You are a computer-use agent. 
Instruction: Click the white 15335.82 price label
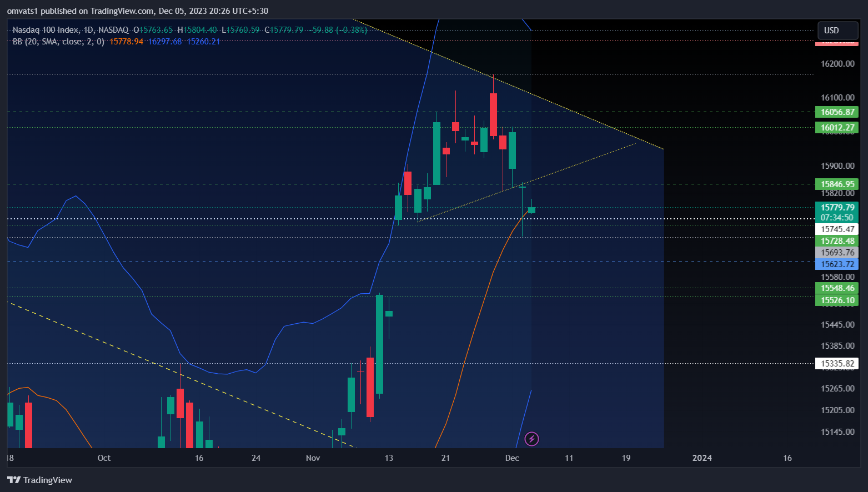pyautogui.click(x=837, y=364)
